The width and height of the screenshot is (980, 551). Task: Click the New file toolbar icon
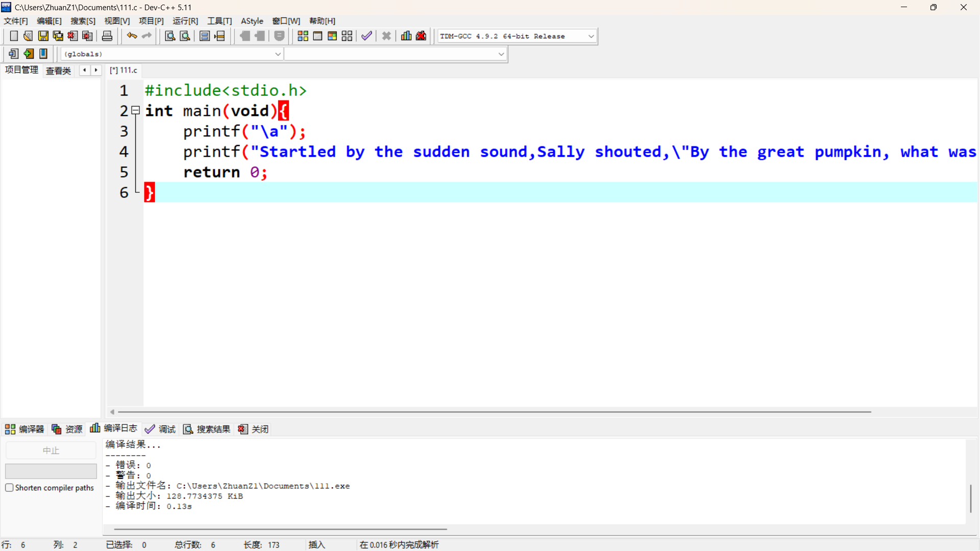tap(14, 36)
